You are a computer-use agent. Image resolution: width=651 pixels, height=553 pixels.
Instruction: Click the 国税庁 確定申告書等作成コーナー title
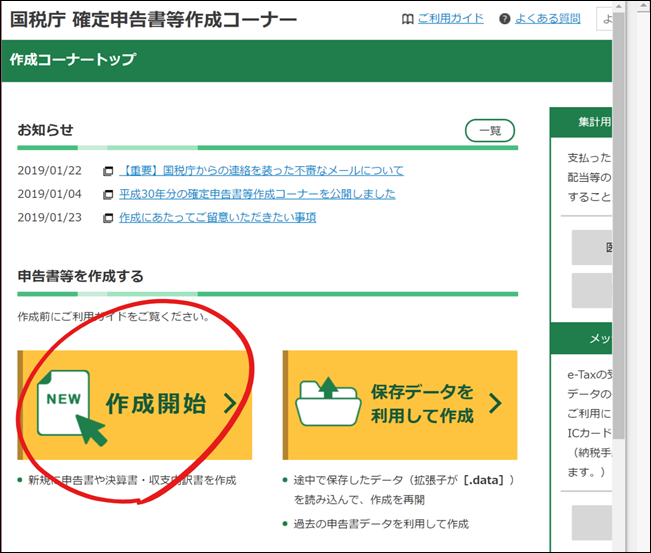point(153,19)
